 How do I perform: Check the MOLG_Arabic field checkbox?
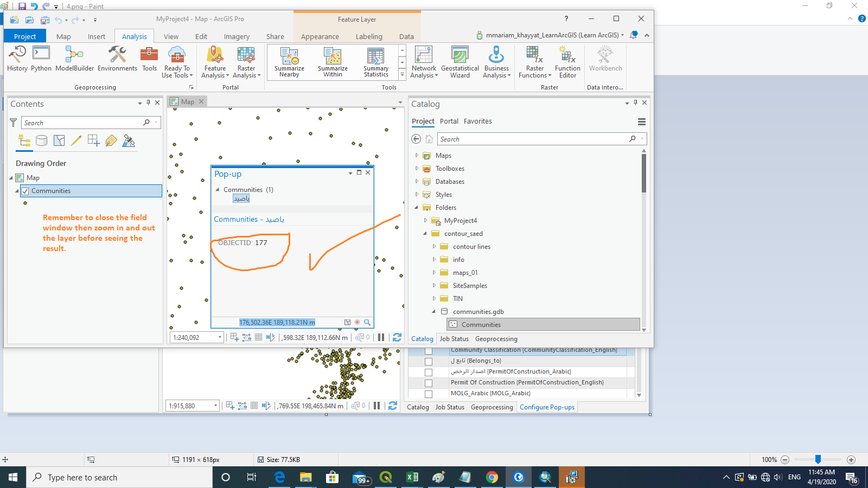pyautogui.click(x=429, y=394)
